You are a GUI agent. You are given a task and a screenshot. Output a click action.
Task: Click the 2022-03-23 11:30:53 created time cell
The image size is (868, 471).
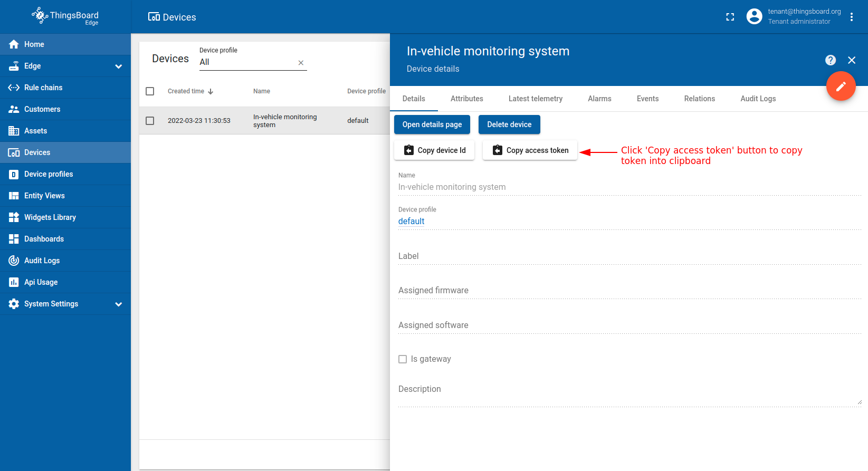pos(199,121)
